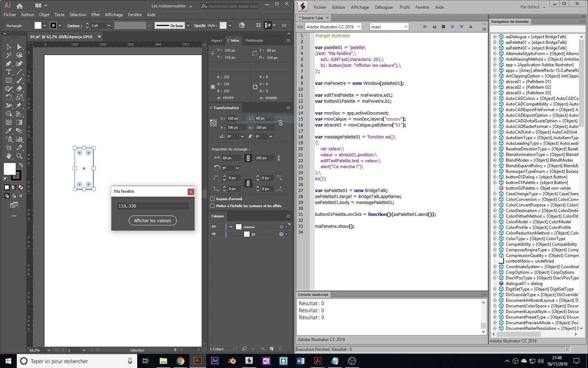Choose the Hand tool
Viewport: 588px width, 368px height.
coord(9,156)
